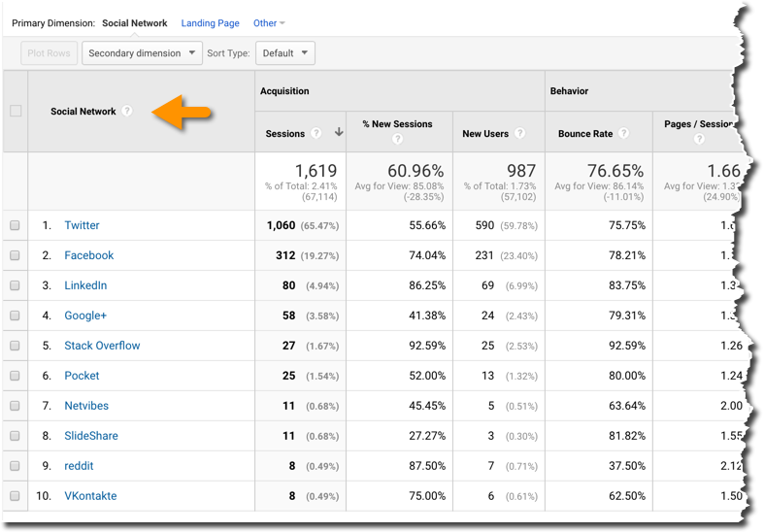This screenshot has height=532, width=764.
Task: Toggle the select-all rows checkbox in header
Action: tap(16, 112)
